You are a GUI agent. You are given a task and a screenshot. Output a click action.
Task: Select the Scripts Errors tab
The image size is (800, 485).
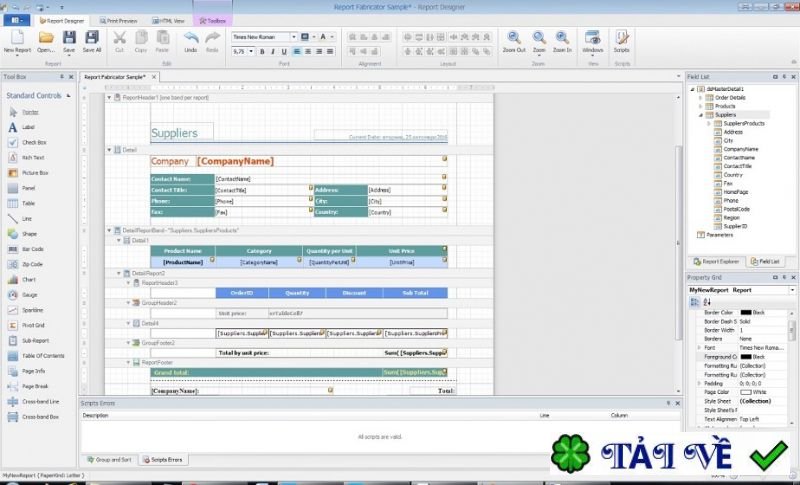pyautogui.click(x=163, y=460)
